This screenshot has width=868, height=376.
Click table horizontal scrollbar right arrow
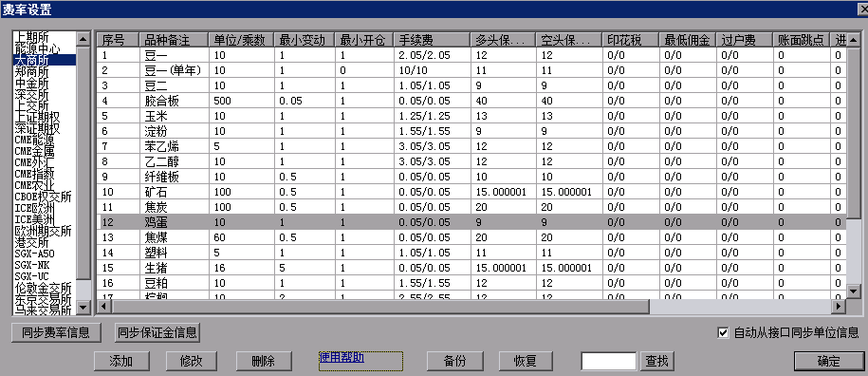click(x=840, y=306)
